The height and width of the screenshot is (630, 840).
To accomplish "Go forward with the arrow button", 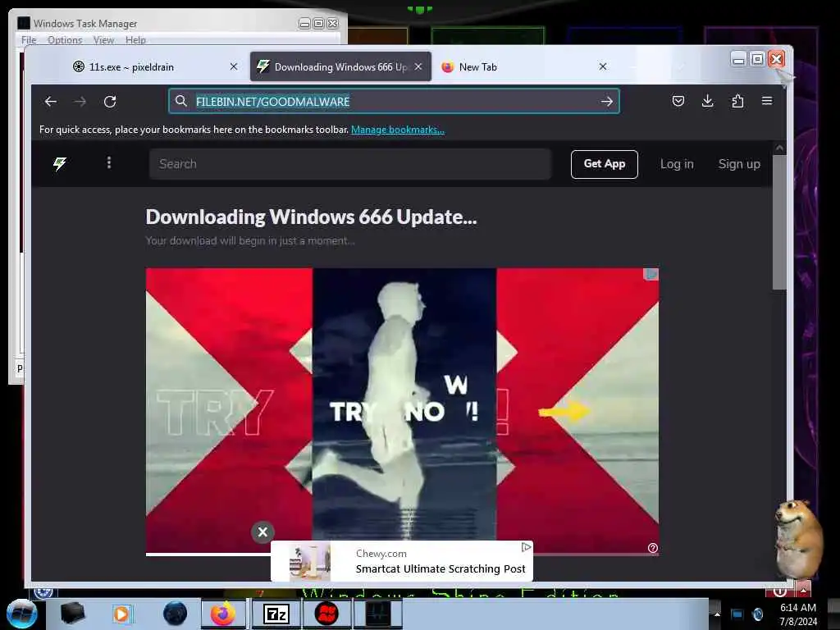I will (x=80, y=101).
